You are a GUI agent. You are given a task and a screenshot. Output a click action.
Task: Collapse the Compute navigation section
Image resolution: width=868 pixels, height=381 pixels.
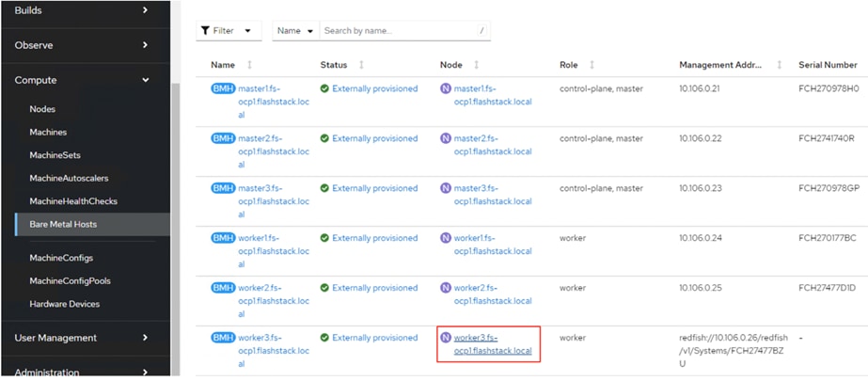pos(145,80)
